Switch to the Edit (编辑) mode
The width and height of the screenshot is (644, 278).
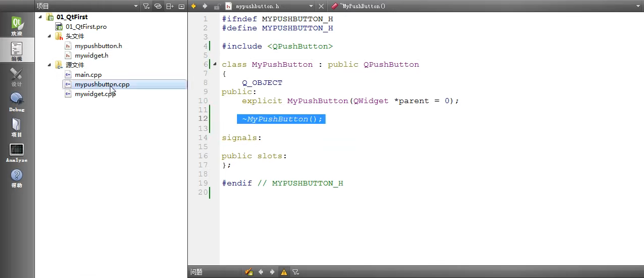coord(17,51)
